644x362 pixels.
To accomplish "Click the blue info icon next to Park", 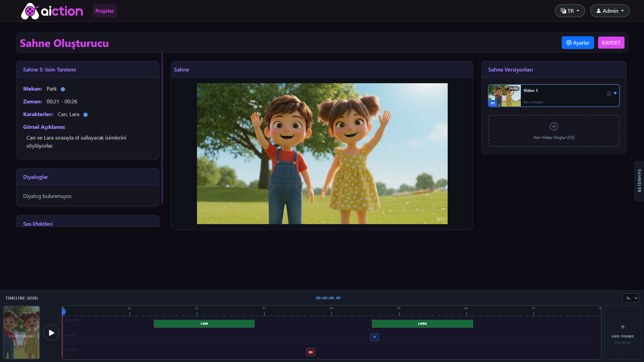I will [x=63, y=89].
